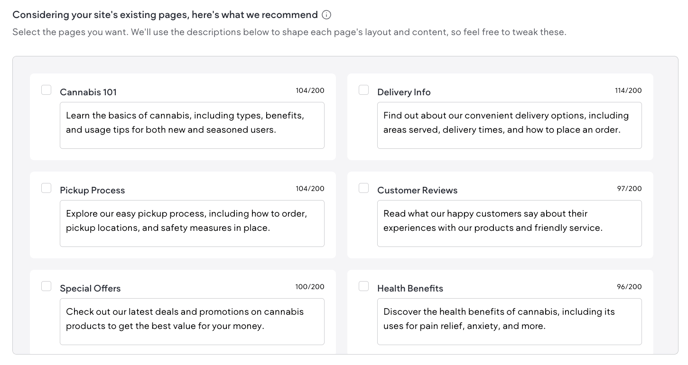Focus the Pickup Process description field
Image resolution: width=688 pixels, height=365 pixels.
click(x=192, y=223)
